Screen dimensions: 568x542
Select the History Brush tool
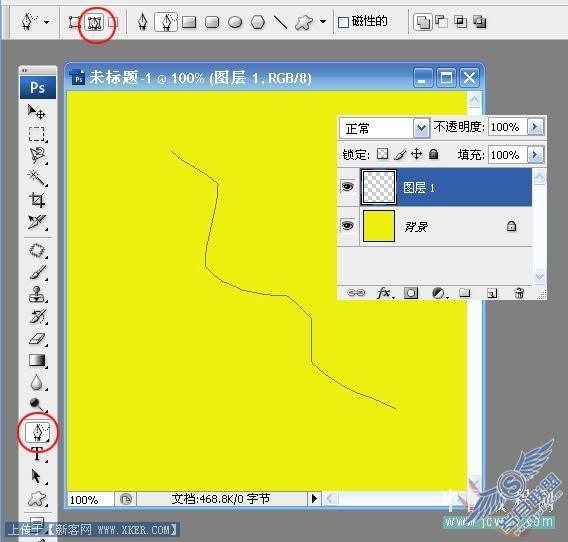point(37,316)
